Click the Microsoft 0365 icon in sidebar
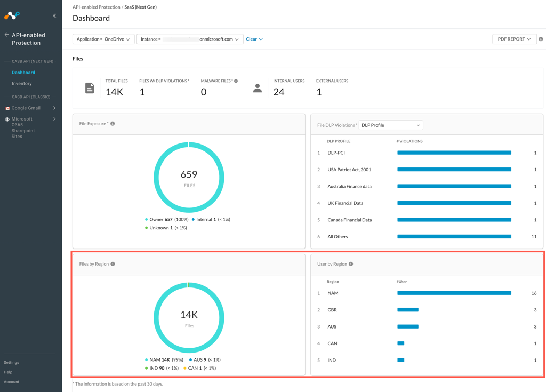Image resolution: width=546 pixels, height=392 pixels. point(7,118)
